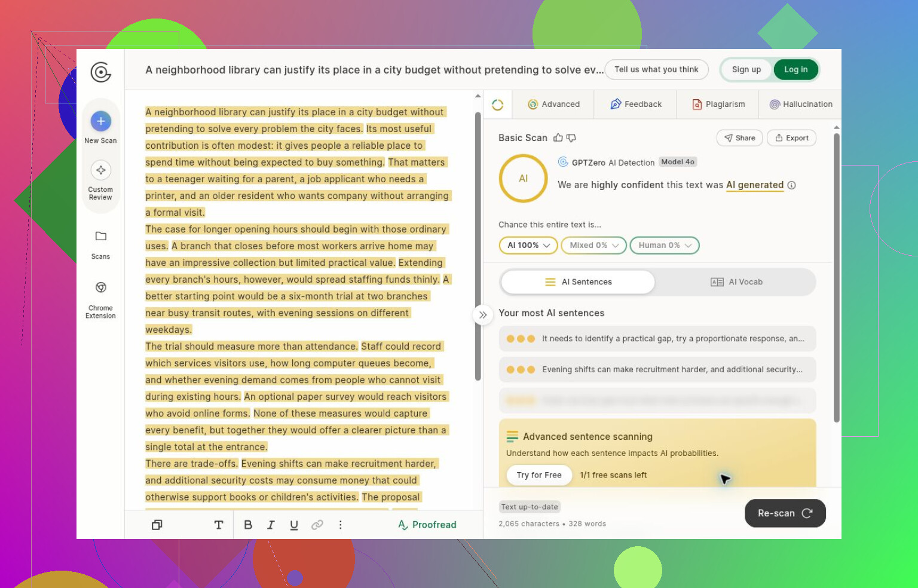Viewport: 918px width, 588px height.
Task: Click the text format T icon
Action: pyautogui.click(x=219, y=525)
